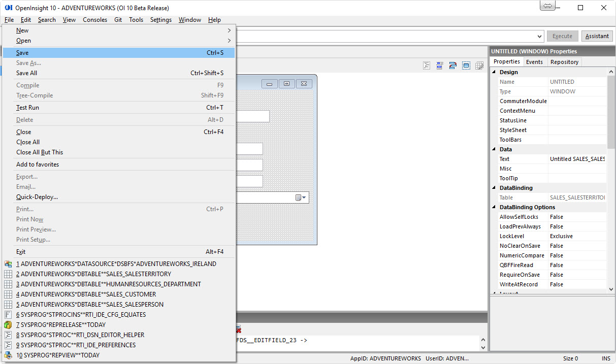Click the view icon beside SYSPROG*REPVIEW**TODAY
Image resolution: width=616 pixels, height=364 pixels.
tap(8, 355)
